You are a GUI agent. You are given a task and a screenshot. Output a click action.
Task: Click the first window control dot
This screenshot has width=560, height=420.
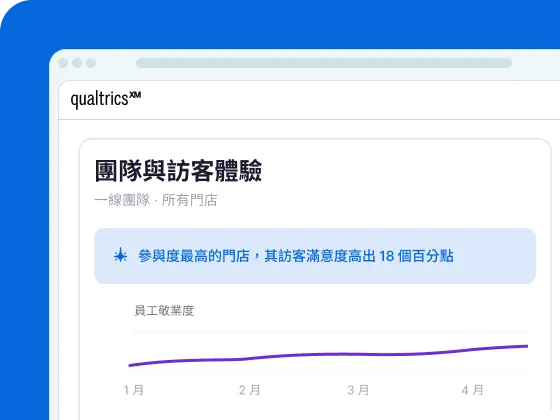63,63
